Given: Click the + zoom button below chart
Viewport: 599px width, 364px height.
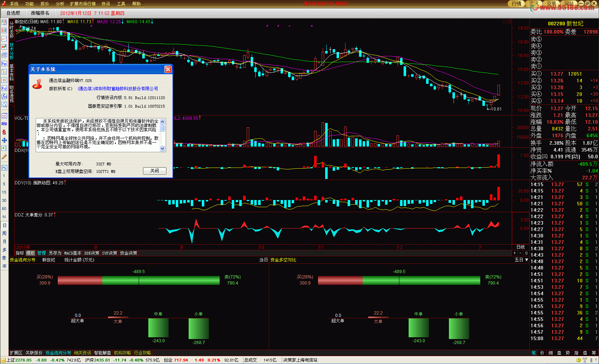Looking at the screenshot, I should pyautogui.click(x=514, y=253).
